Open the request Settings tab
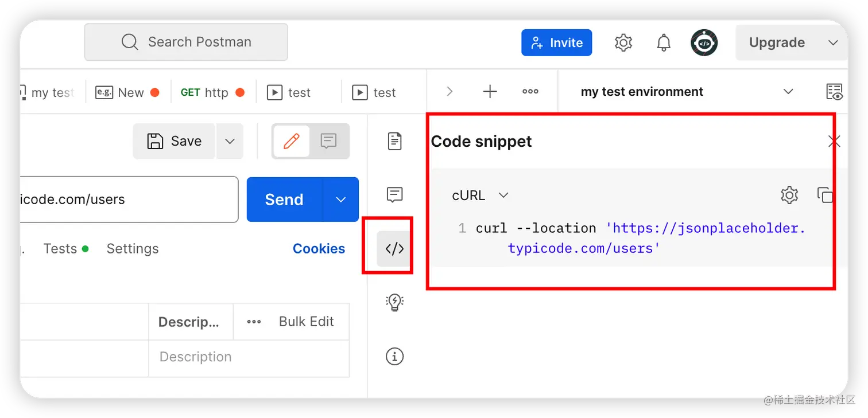The image size is (868, 418). click(x=133, y=249)
